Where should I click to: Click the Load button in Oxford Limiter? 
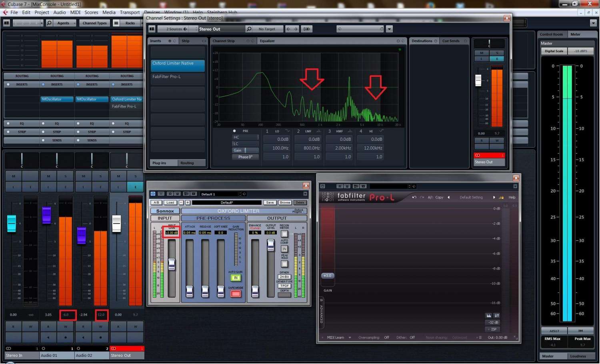click(170, 202)
